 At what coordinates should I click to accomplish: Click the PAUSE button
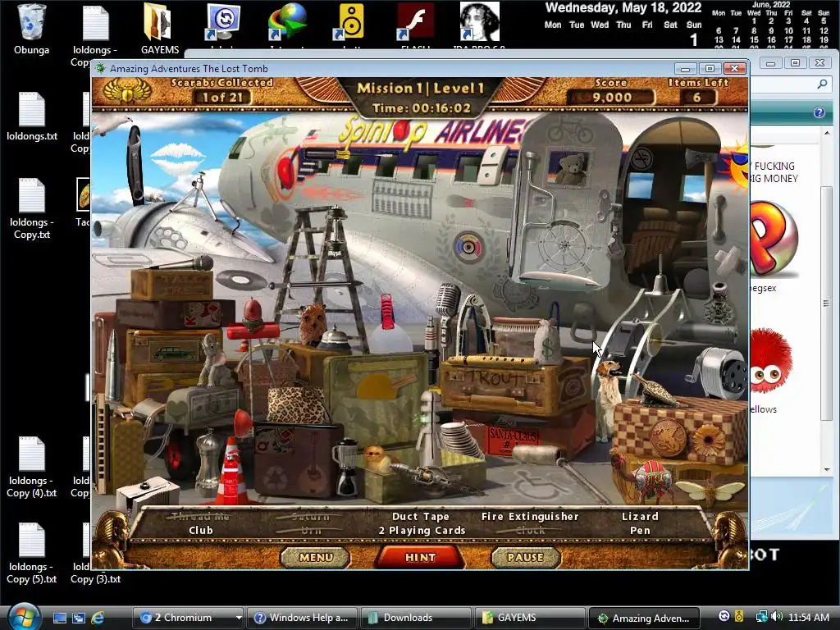pos(526,557)
